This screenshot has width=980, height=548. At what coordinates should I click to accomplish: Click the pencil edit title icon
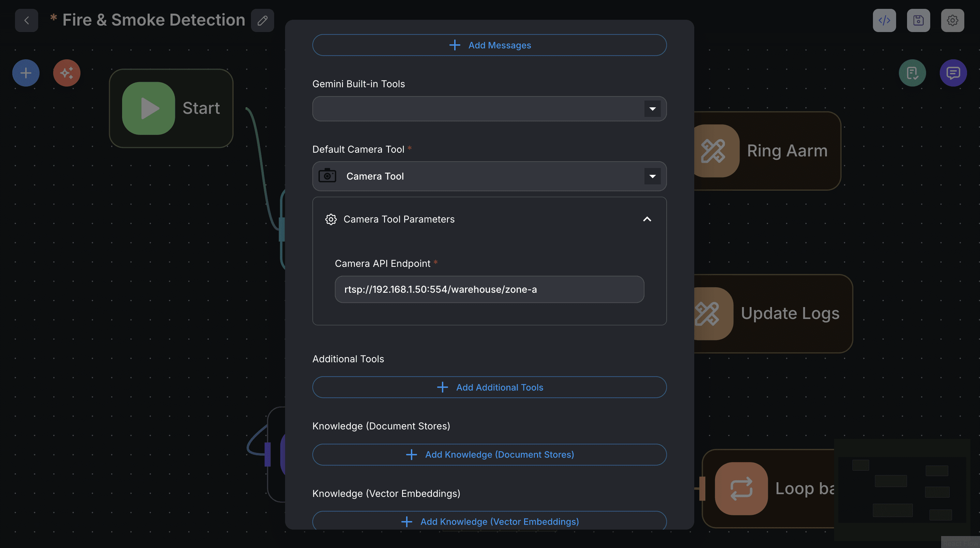(x=262, y=20)
